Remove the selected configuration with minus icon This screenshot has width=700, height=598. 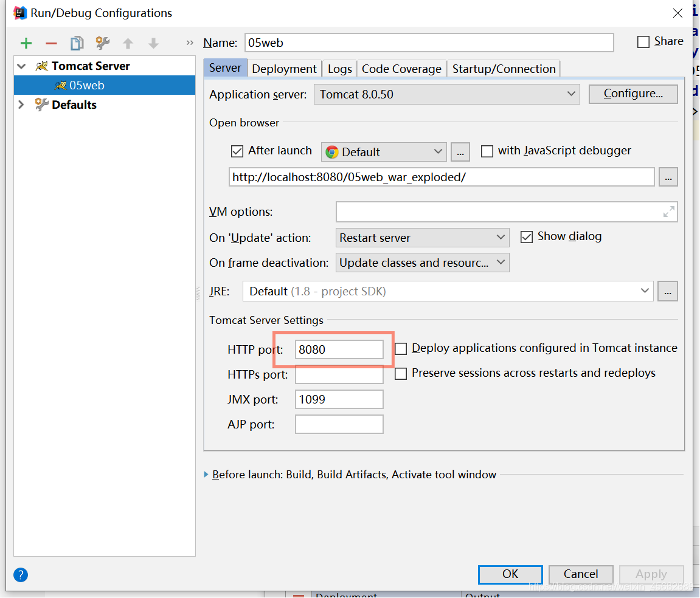coord(51,43)
